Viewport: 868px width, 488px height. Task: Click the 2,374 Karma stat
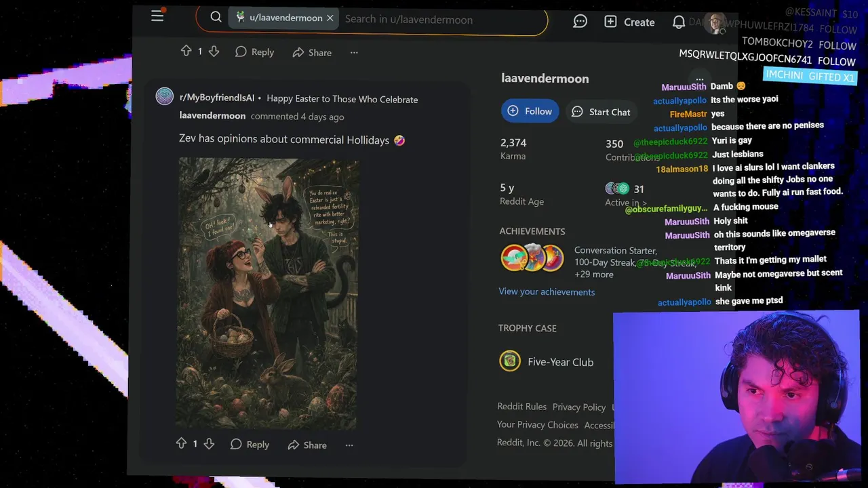tap(513, 148)
